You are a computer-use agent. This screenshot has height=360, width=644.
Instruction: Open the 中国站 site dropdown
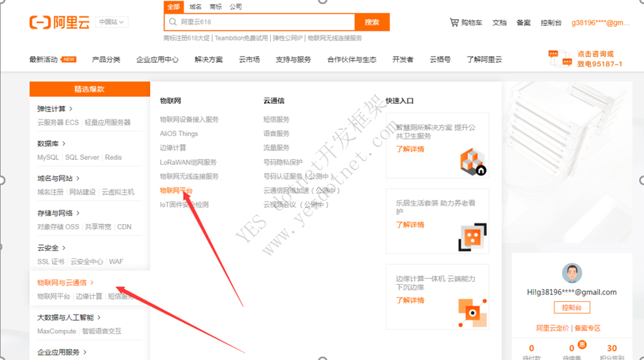pyautogui.click(x=111, y=22)
